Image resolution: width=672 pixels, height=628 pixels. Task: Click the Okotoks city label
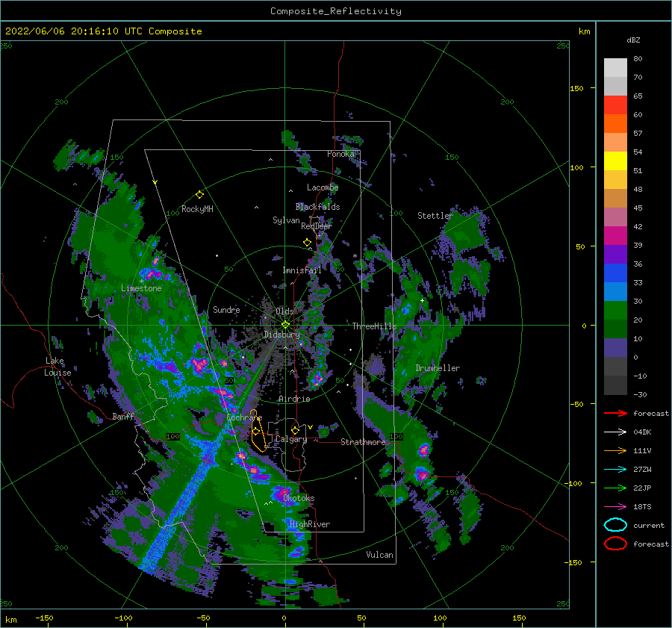pos(299,498)
